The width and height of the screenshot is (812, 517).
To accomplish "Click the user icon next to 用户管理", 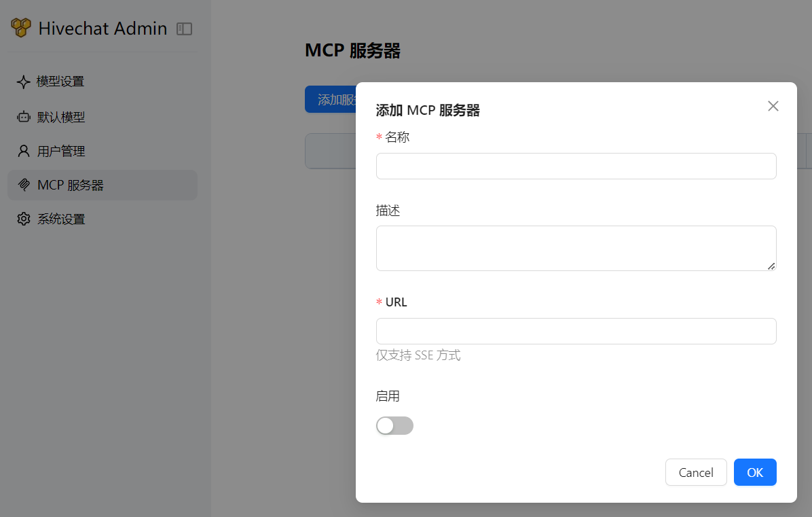I will [23, 151].
